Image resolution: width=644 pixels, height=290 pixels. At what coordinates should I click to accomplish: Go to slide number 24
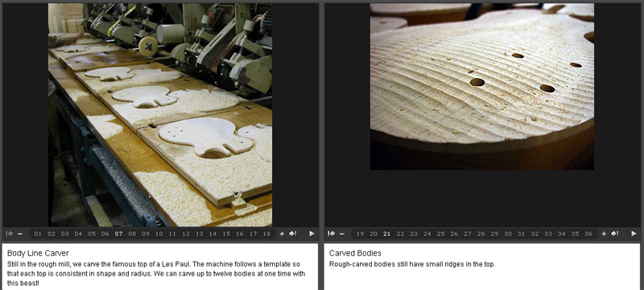tap(427, 234)
